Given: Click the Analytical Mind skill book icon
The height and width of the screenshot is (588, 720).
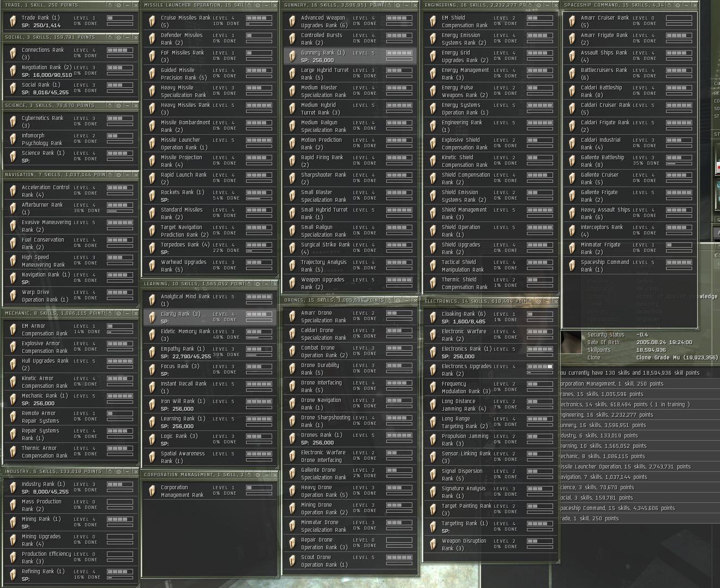Looking at the screenshot, I should 153,300.
